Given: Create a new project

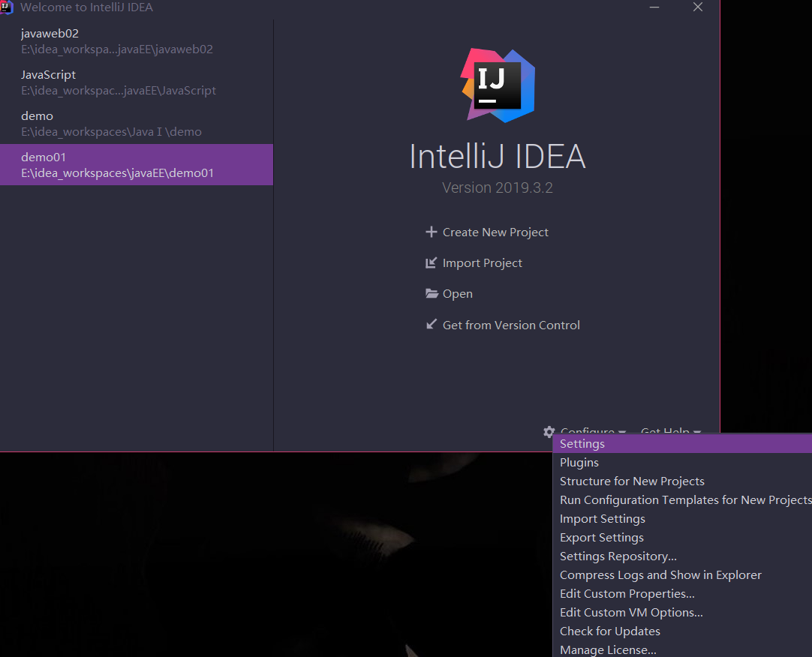Looking at the screenshot, I should [x=495, y=232].
